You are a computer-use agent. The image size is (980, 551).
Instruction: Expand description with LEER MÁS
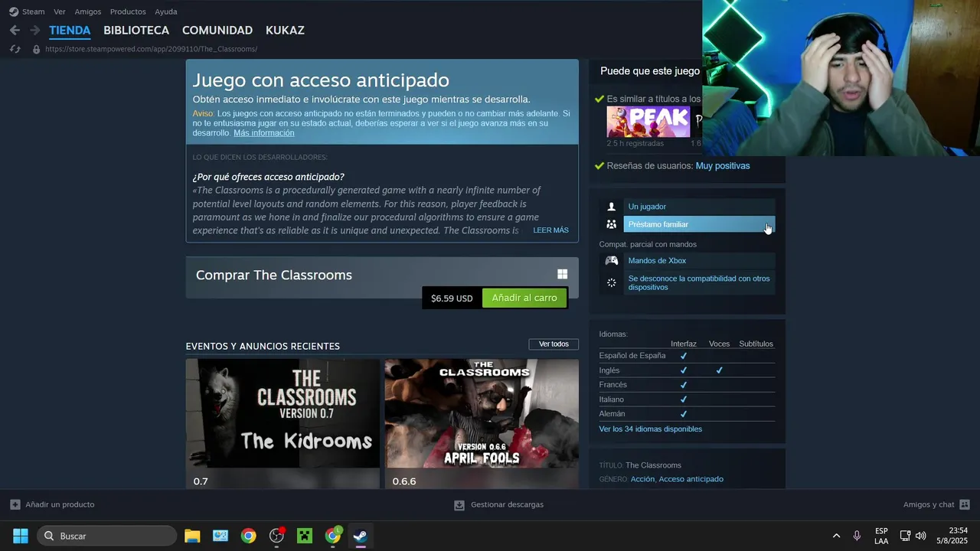click(550, 230)
